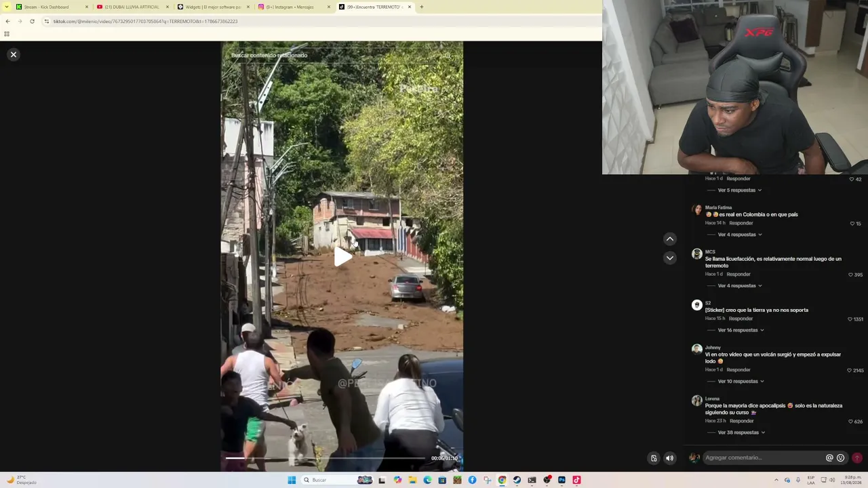Image resolution: width=868 pixels, height=488 pixels.
Task: Open Photoshop from the taskbar
Action: coord(561,480)
